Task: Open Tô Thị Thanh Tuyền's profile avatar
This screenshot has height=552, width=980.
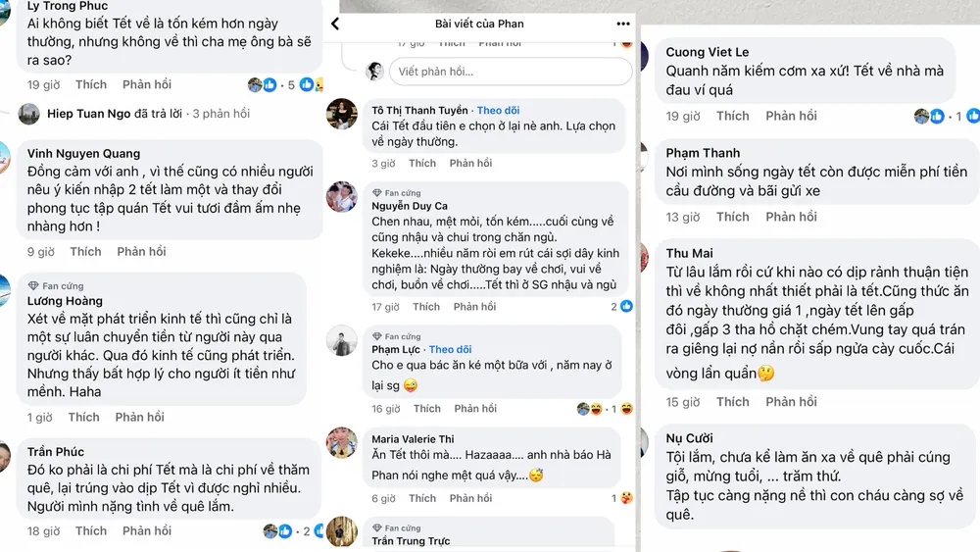Action: (342, 114)
